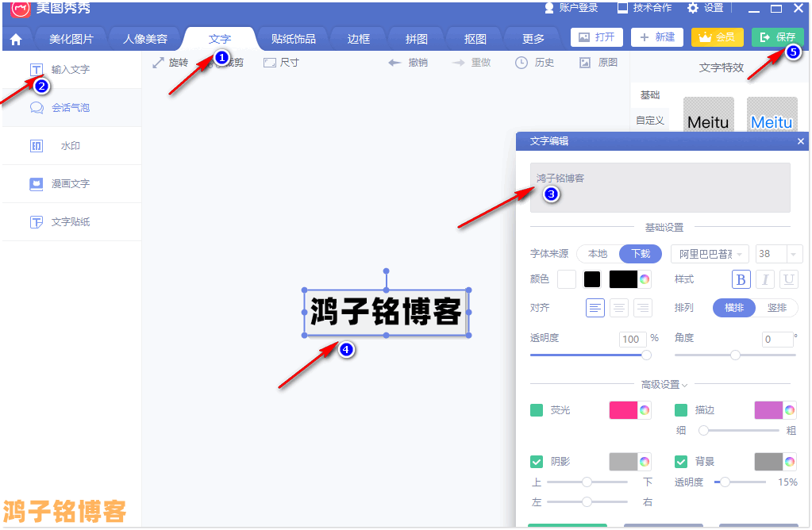Open the Portrait beauty (人像美容) tab
Screen dimensions: 812x530
coord(145,39)
